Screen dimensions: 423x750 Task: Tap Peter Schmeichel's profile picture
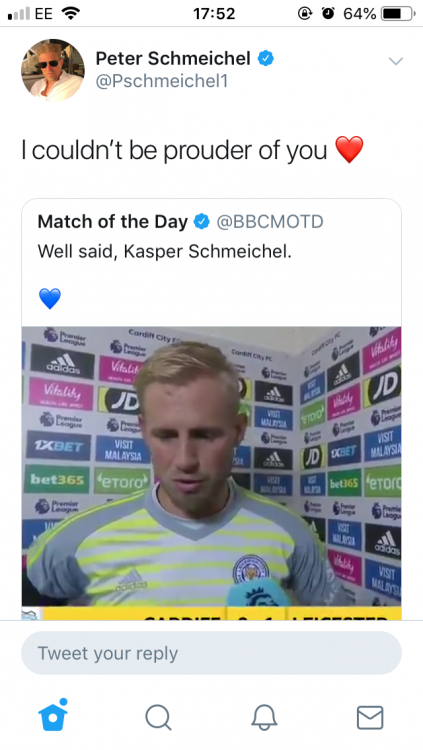pyautogui.click(x=53, y=70)
